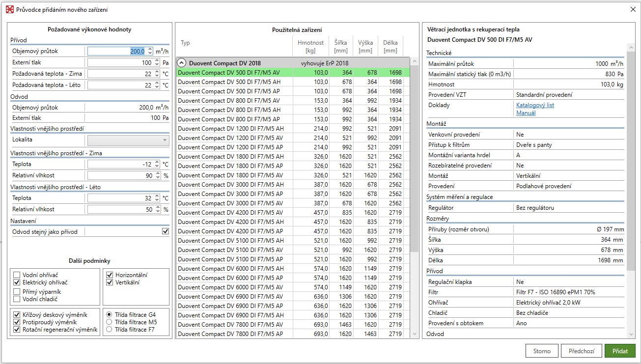
Task: Select Duovent Compact DV 500 DI F7/M5 AV
Action: click(293, 72)
